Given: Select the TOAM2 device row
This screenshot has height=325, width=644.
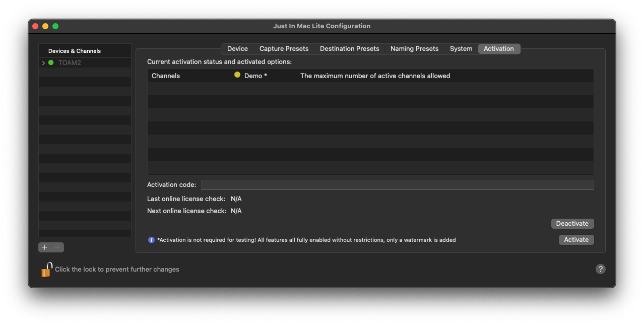Looking at the screenshot, I should 85,63.
